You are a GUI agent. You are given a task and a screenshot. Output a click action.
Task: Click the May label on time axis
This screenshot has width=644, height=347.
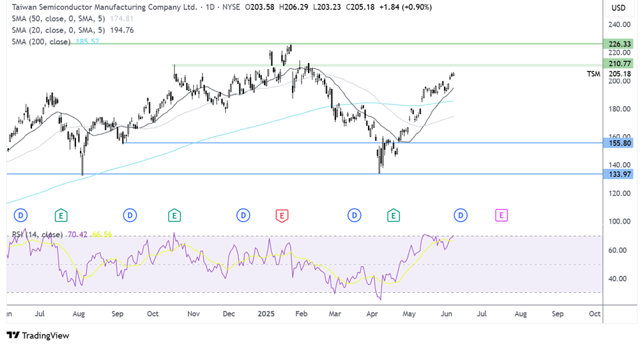point(409,314)
